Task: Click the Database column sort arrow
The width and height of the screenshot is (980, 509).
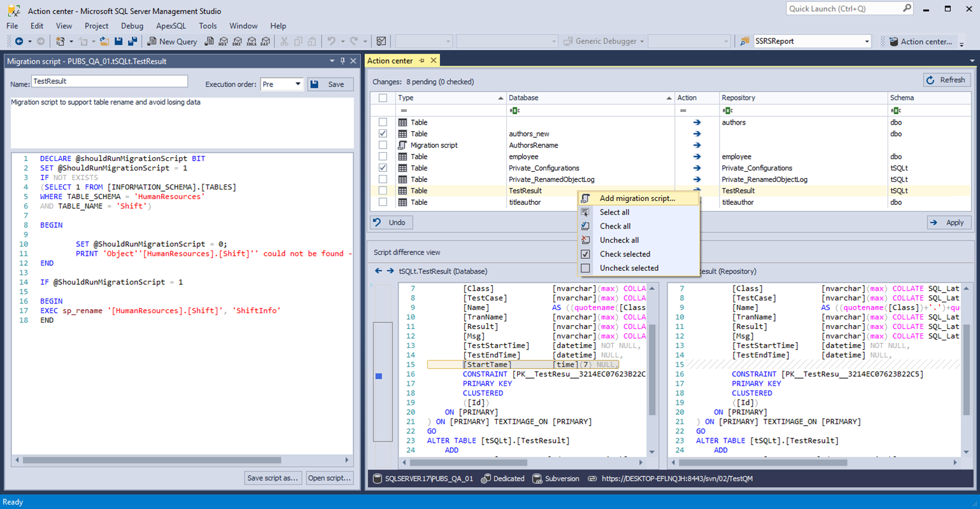Action: 669,98
